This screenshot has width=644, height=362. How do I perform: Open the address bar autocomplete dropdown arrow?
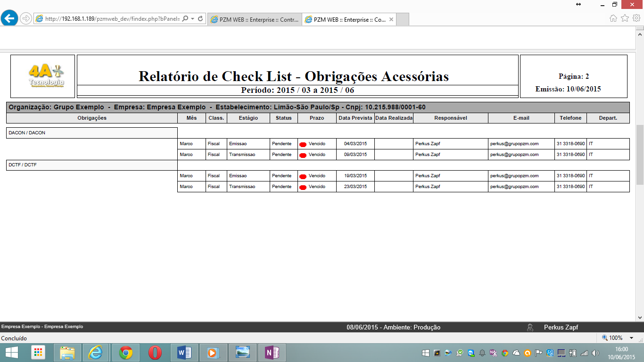[193, 19]
